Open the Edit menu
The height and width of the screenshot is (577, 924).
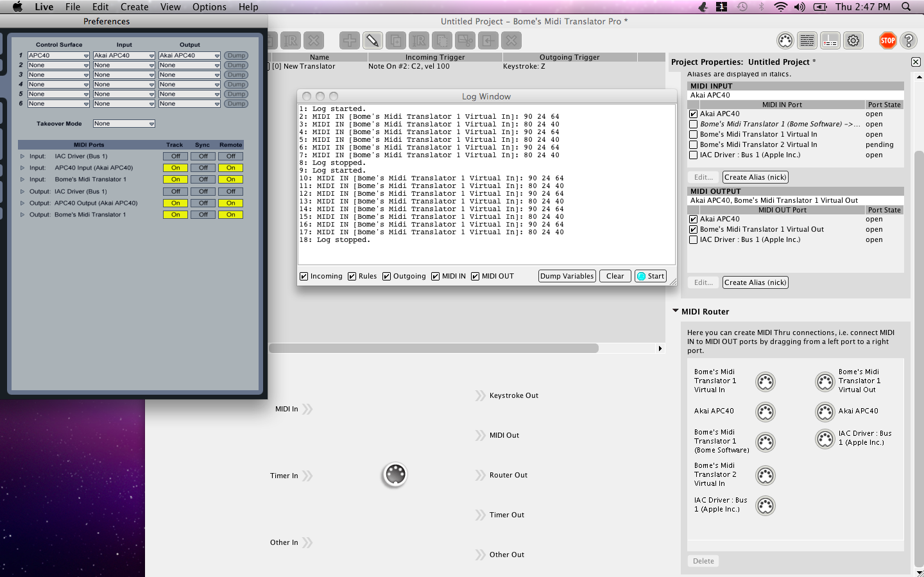[x=101, y=7]
